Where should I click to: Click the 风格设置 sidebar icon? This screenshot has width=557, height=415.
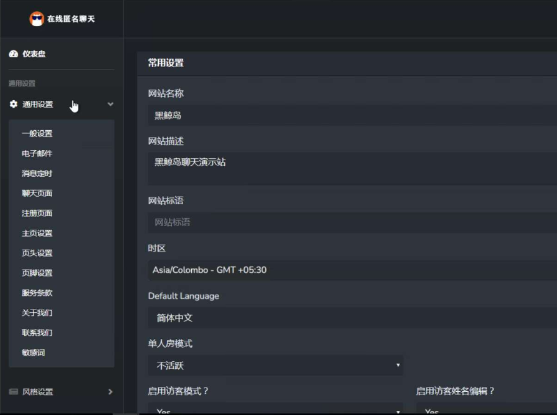pyautogui.click(x=13, y=392)
